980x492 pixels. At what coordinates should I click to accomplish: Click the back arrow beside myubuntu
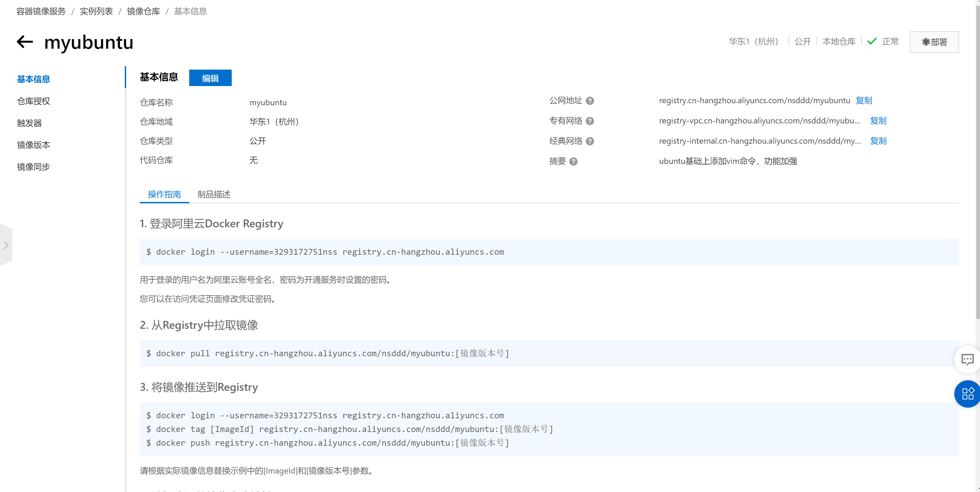[25, 42]
